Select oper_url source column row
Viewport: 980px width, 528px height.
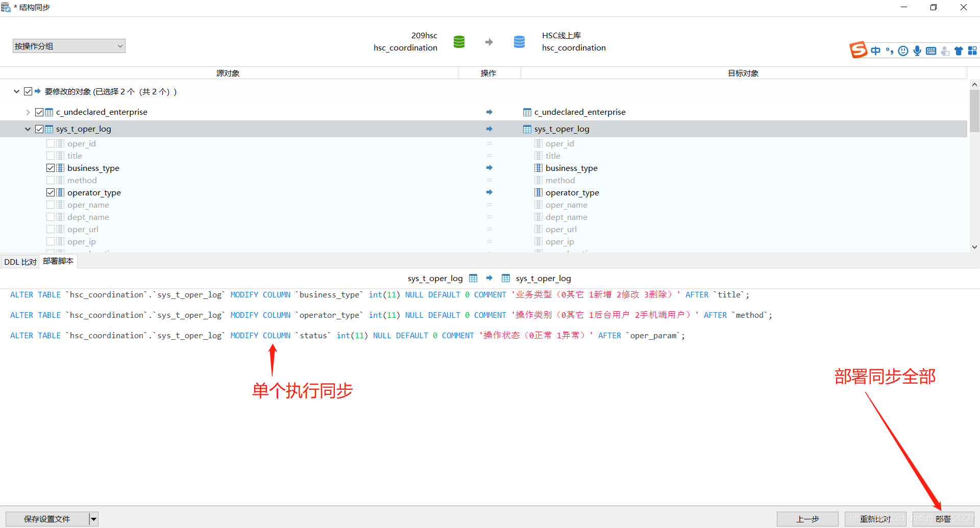coord(83,229)
